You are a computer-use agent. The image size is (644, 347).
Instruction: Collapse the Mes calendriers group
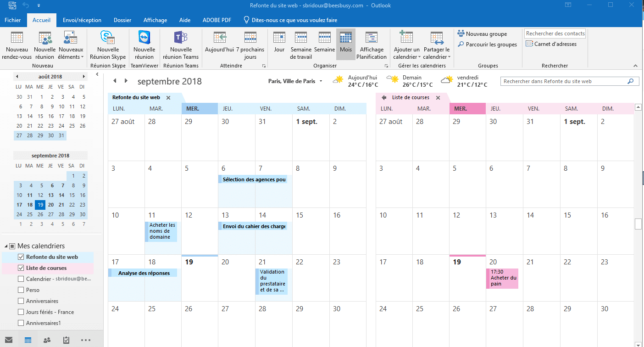tap(6, 246)
